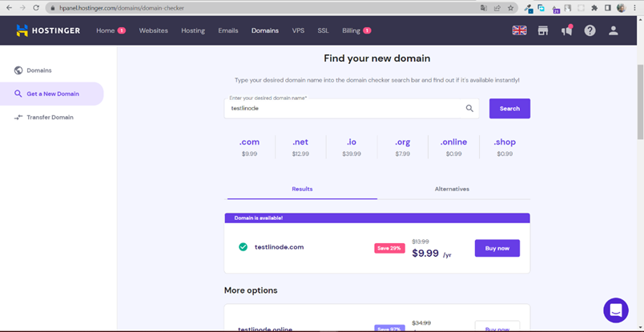The image size is (644, 332).
Task: Choose the .com extension
Action: [249, 147]
